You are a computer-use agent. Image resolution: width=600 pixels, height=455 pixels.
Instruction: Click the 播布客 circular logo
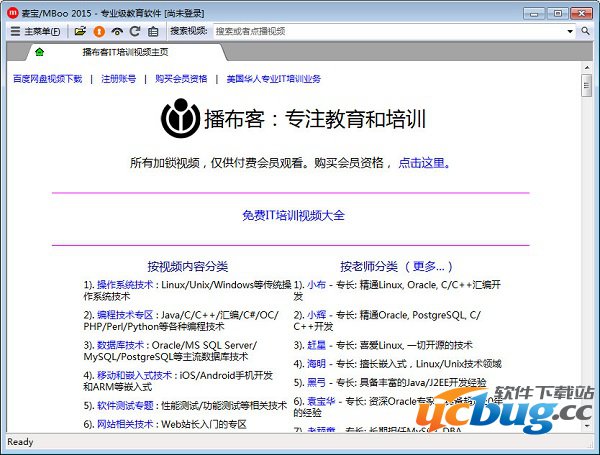point(180,118)
